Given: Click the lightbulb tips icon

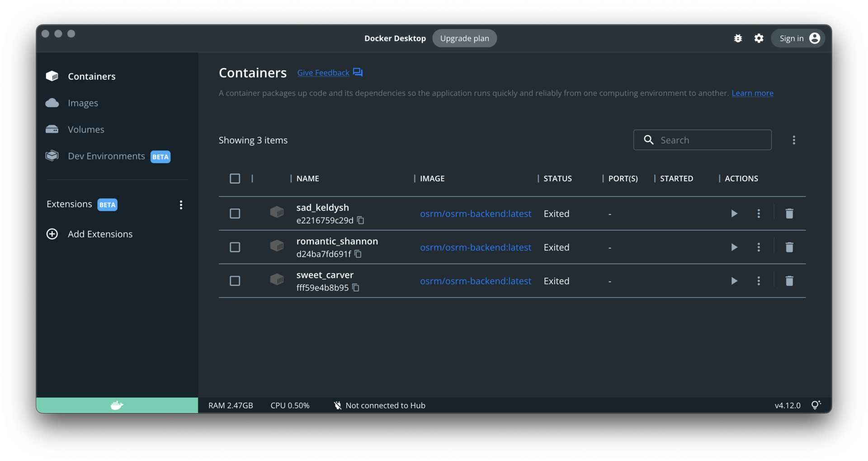Looking at the screenshot, I should [x=816, y=405].
